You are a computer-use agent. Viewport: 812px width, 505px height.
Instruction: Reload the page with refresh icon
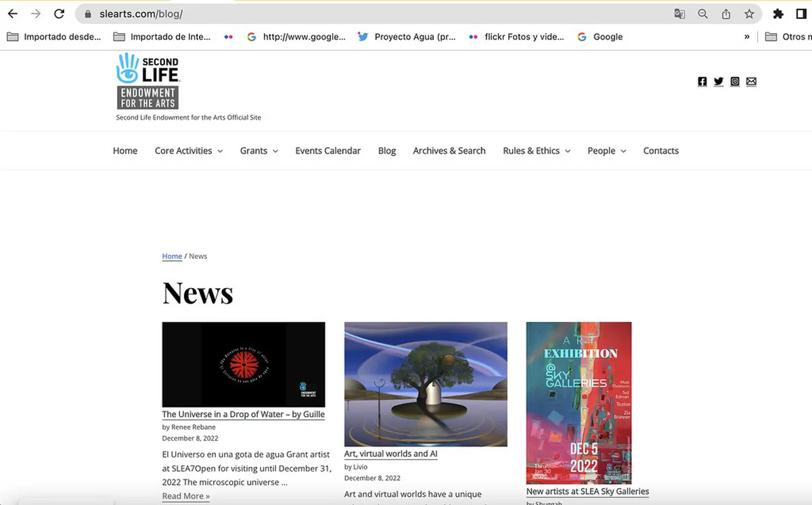59,14
